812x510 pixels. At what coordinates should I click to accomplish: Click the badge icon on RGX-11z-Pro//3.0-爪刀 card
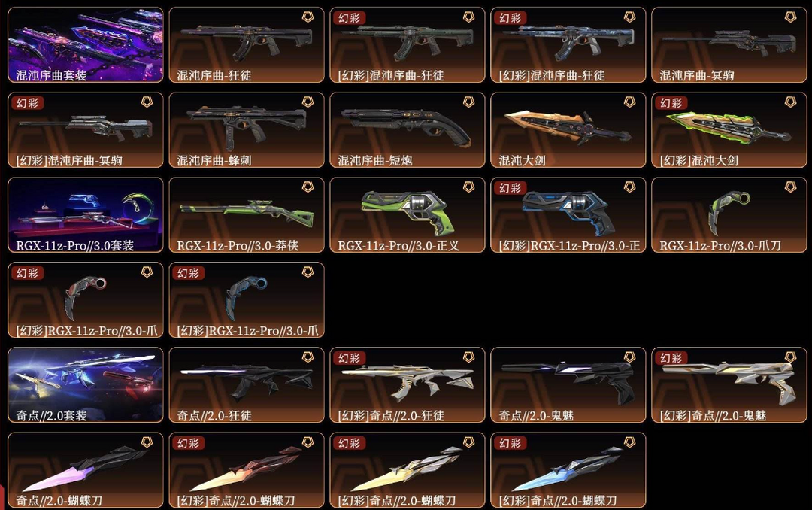click(x=790, y=187)
